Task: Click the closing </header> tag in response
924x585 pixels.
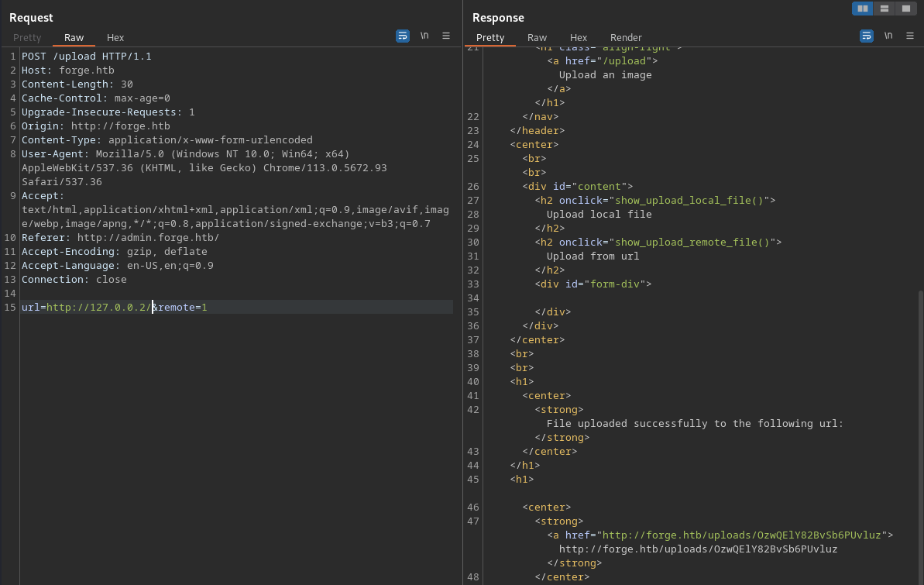Action: 538,131
